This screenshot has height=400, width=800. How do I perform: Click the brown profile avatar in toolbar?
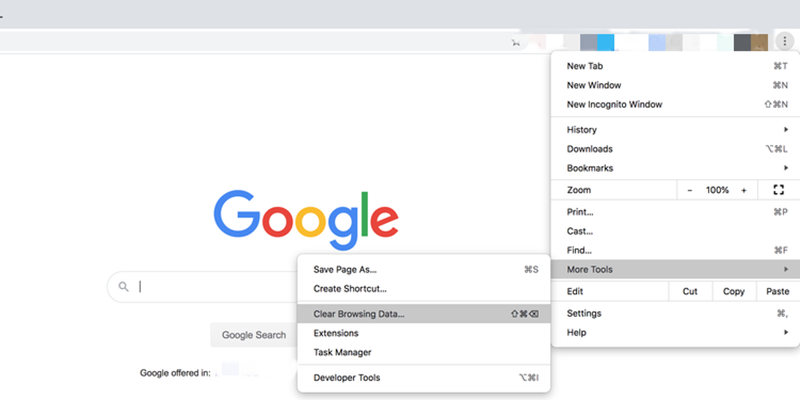(759, 42)
